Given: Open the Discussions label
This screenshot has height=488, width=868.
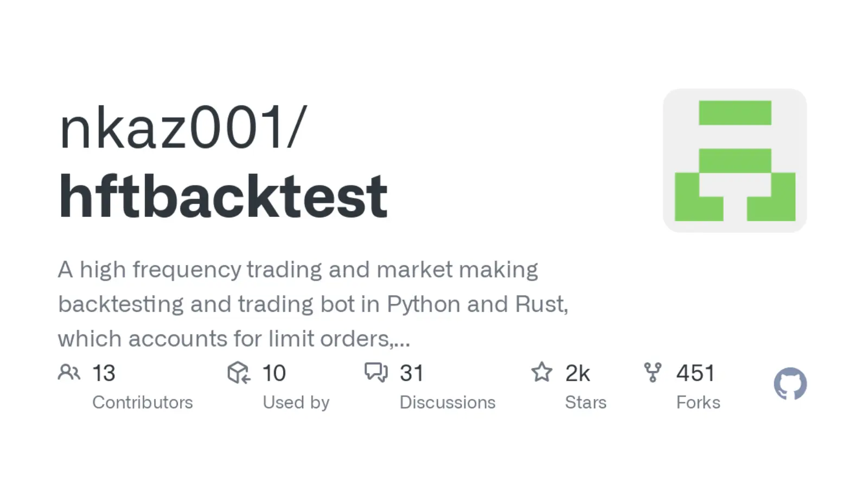Looking at the screenshot, I should point(447,402).
